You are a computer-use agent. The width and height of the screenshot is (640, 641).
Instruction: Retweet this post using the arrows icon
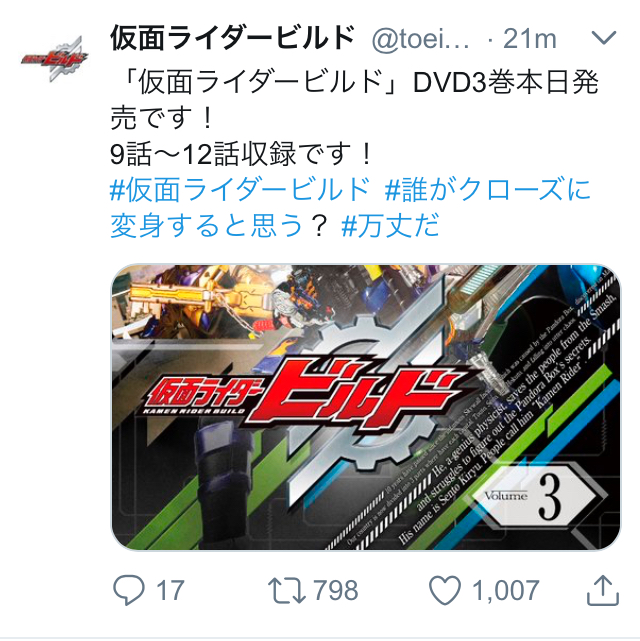(x=286, y=590)
